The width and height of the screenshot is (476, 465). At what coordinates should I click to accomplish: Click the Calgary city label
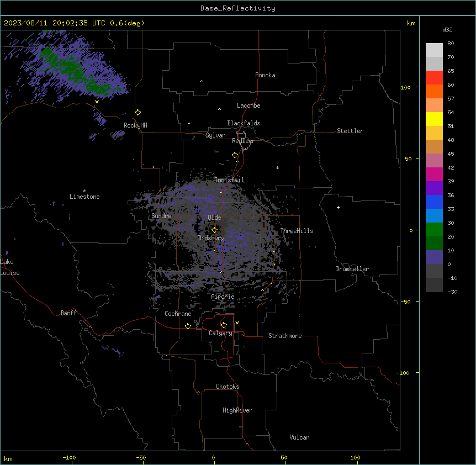point(220,333)
